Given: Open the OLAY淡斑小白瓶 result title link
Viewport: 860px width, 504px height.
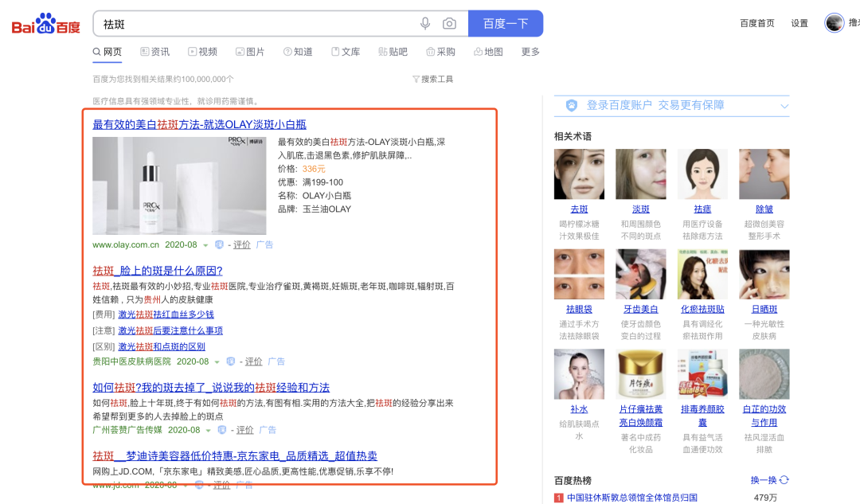Looking at the screenshot, I should 199,124.
